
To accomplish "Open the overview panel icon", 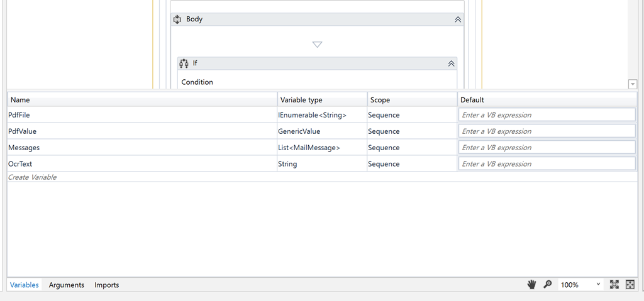I will point(630,285).
